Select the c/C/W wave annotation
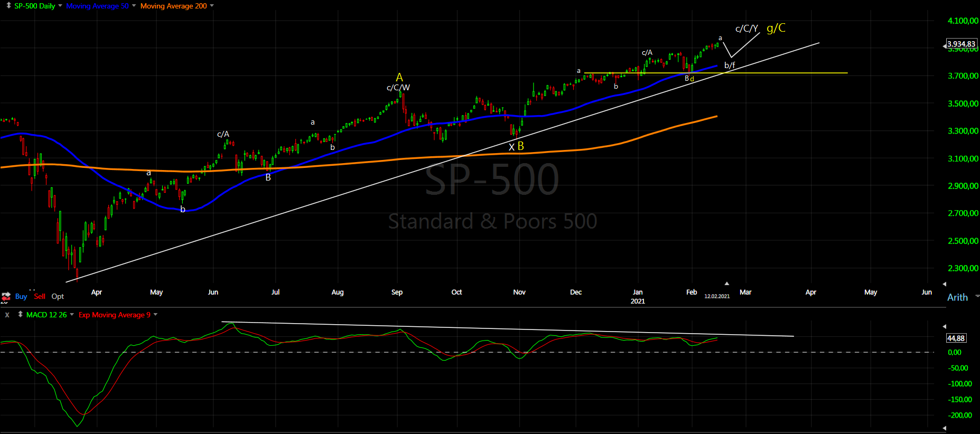980x434 pixels. 398,88
